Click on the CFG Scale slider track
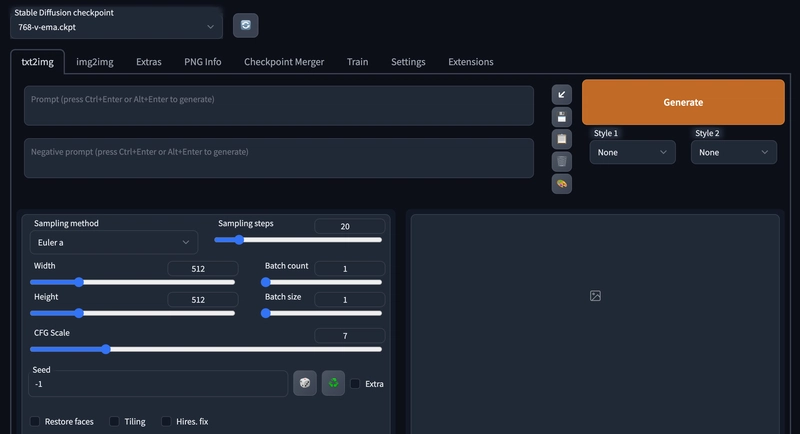 (x=206, y=349)
